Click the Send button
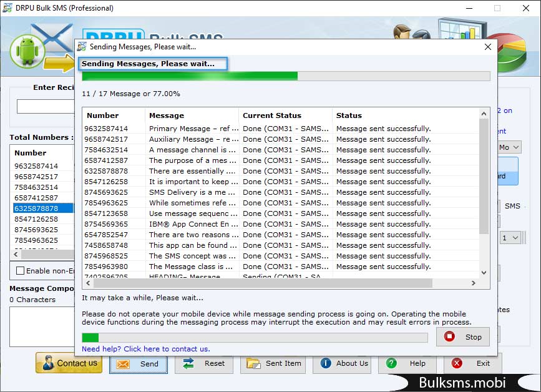Image resolution: width=541 pixels, height=392 pixels. coord(139,364)
